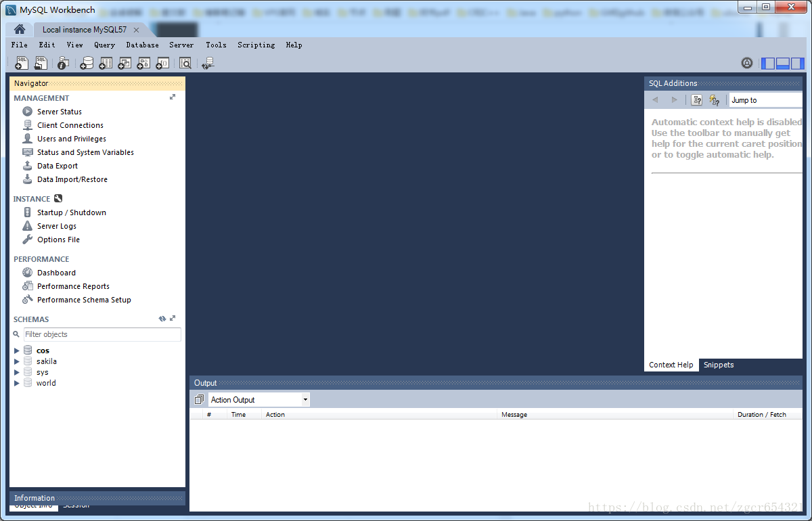Create a new function toolbar icon
Image resolution: width=812 pixels, height=521 pixels.
click(162, 63)
